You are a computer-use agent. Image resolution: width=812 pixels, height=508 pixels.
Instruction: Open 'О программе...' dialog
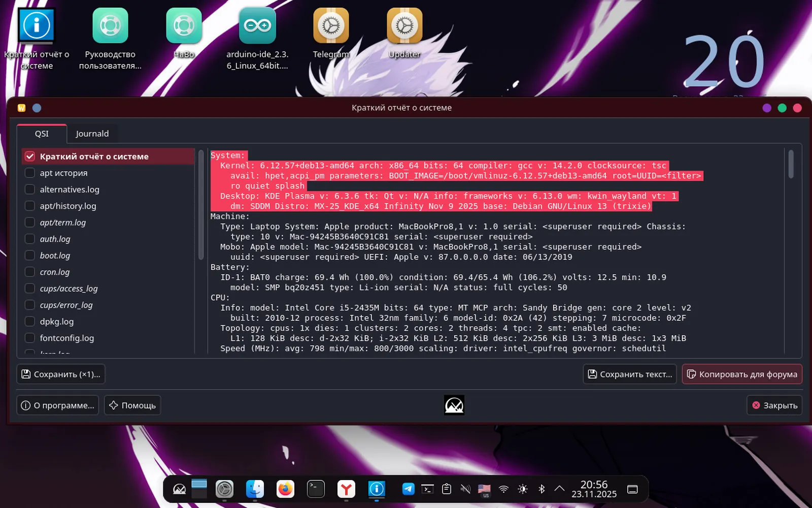pyautogui.click(x=58, y=405)
